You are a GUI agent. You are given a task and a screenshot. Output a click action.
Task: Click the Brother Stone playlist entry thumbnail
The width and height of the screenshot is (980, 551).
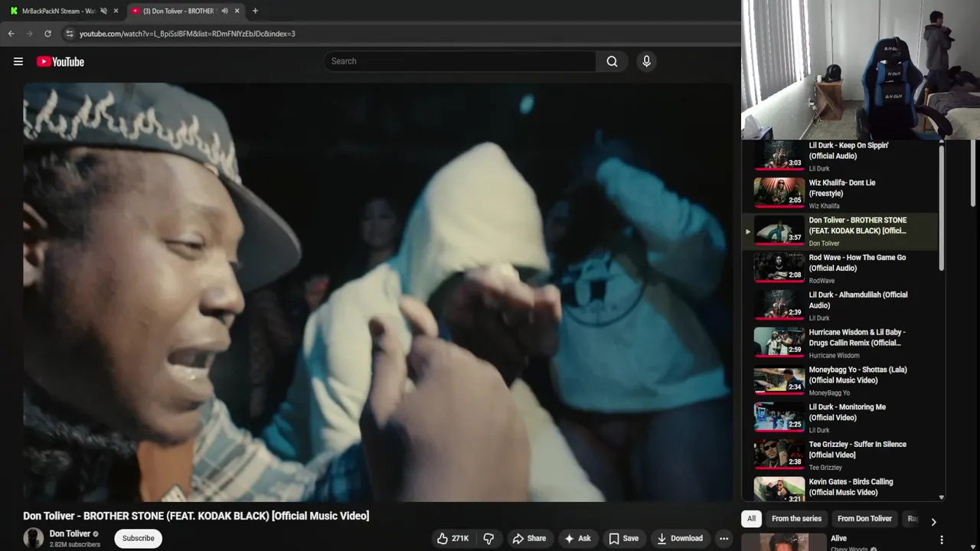click(779, 230)
